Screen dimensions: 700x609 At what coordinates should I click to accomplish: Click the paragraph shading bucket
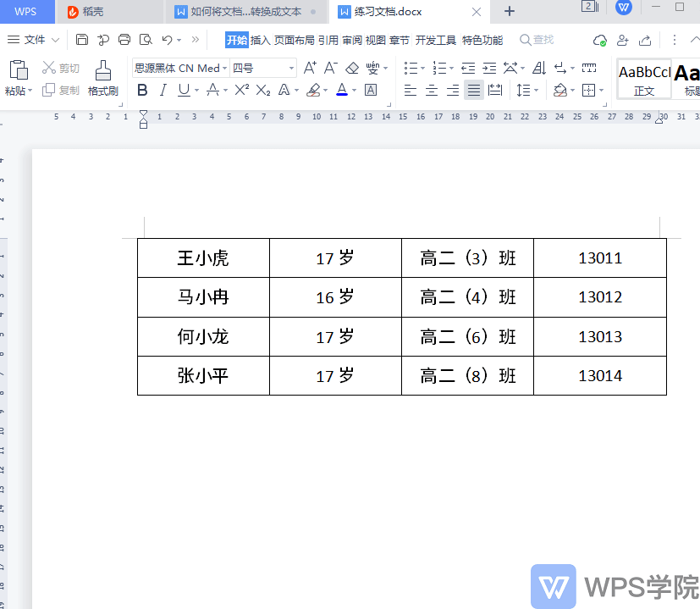click(559, 91)
